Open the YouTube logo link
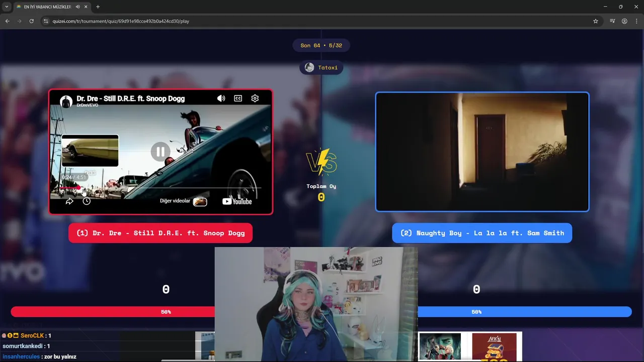The image size is (644, 362). click(x=237, y=201)
